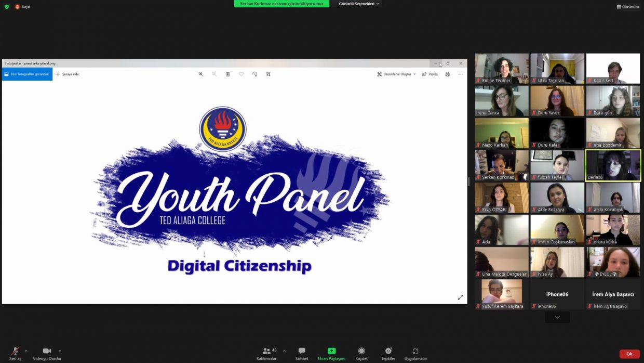Click Erva ÖZSARI's video tile
Image resolution: width=644 pixels, height=363 pixels.
pyautogui.click(x=502, y=198)
